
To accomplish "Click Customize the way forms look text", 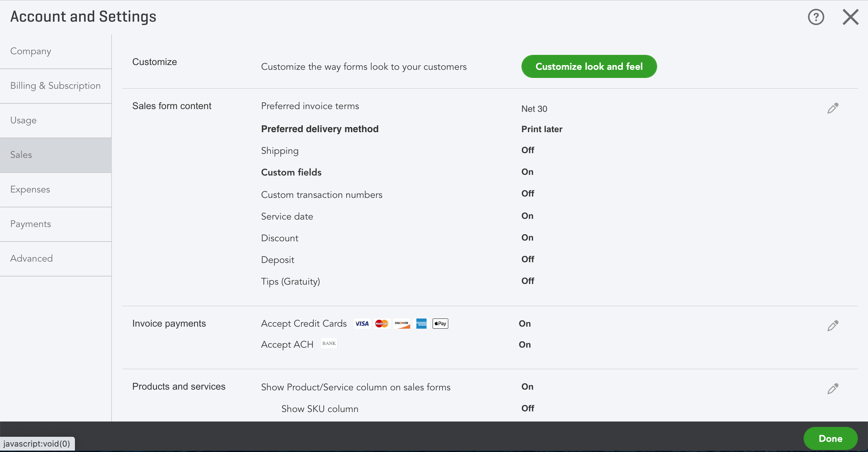I will click(x=364, y=67).
